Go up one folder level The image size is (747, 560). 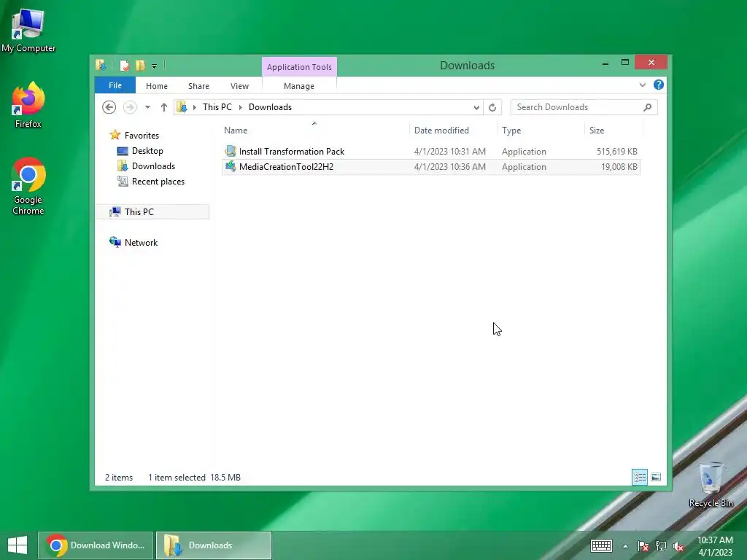[x=164, y=107]
